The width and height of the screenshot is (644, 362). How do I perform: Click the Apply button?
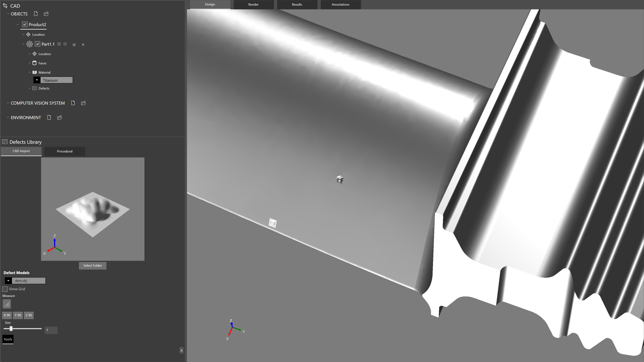tap(8, 339)
